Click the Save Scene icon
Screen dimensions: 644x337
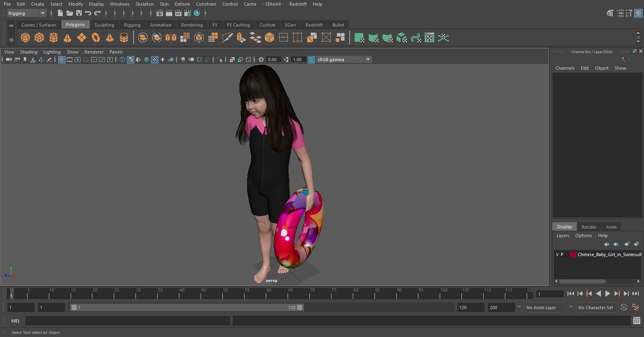(x=79, y=13)
